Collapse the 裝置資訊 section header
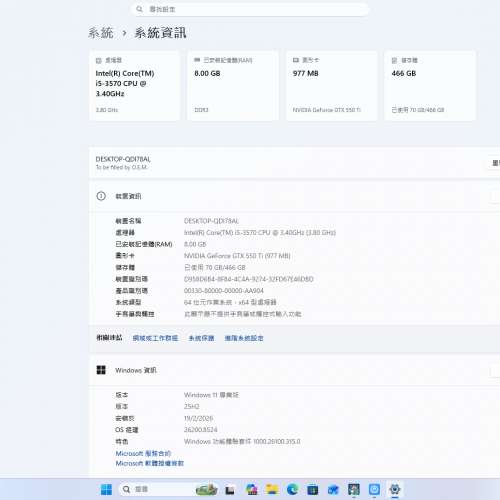The image size is (500, 500). point(295,196)
